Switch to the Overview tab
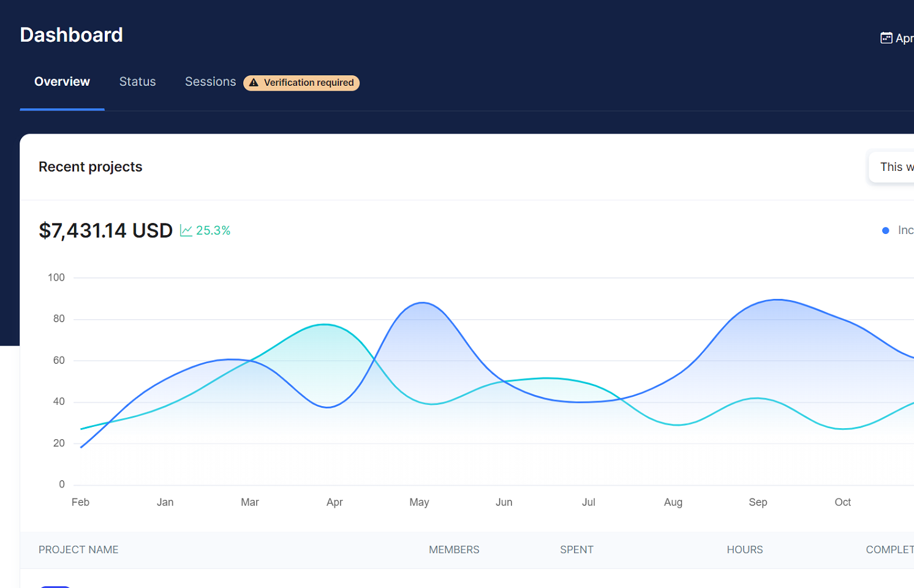914x588 pixels. tap(62, 81)
